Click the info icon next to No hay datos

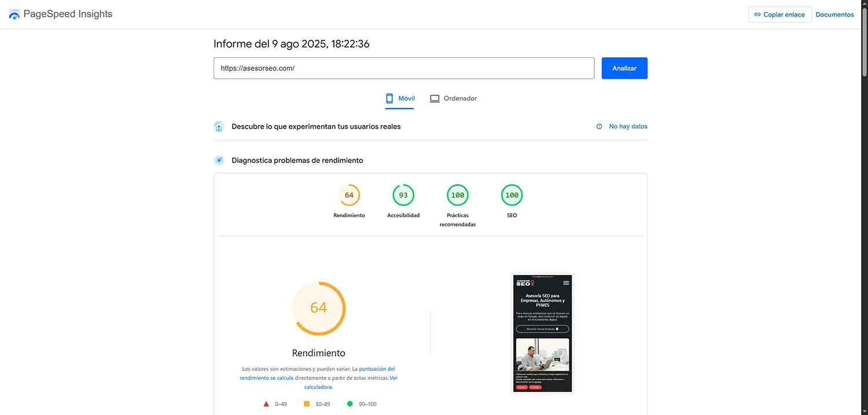click(x=599, y=126)
